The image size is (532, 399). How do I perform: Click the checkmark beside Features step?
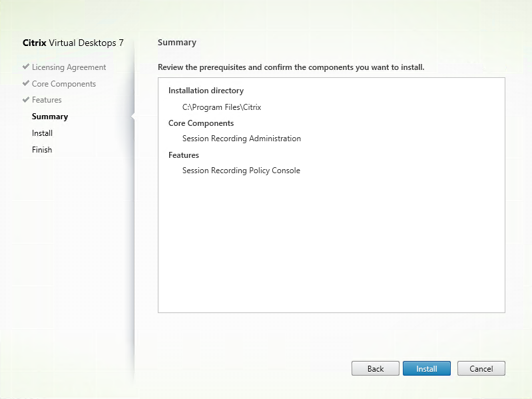pos(26,100)
